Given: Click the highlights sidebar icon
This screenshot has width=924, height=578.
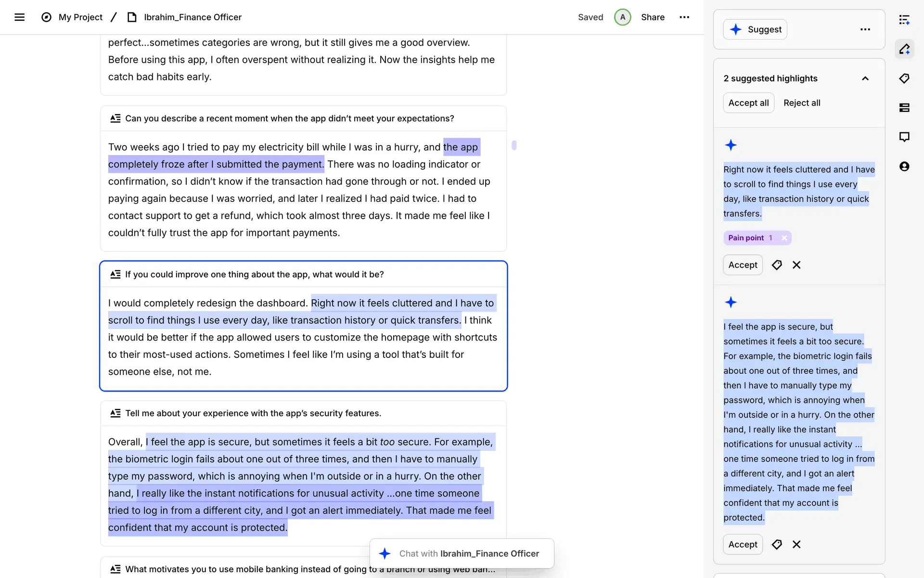Looking at the screenshot, I should [x=904, y=49].
